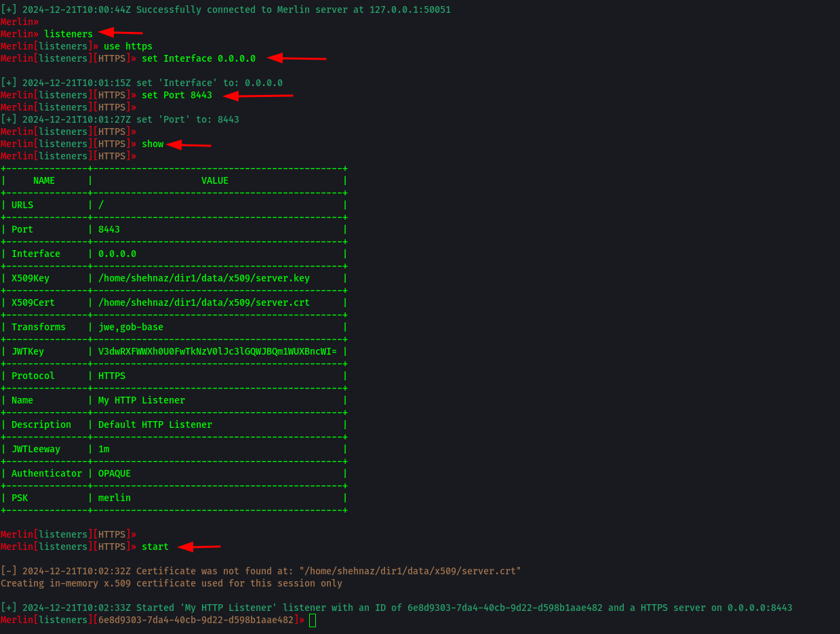Click the 'Successfully connected to Merlin server' message
Viewport: 840px width, 634px height.
point(294,9)
